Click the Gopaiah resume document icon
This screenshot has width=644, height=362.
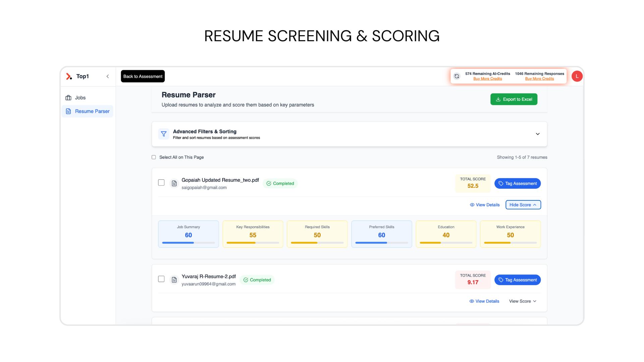tap(174, 183)
